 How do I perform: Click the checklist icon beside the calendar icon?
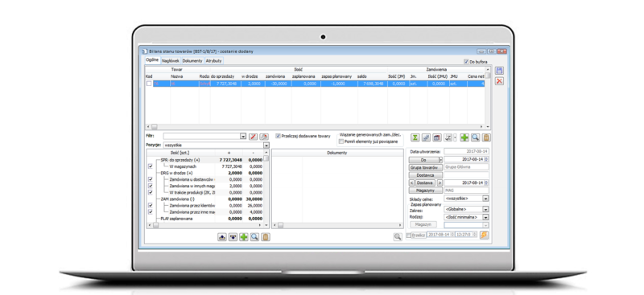click(x=448, y=137)
